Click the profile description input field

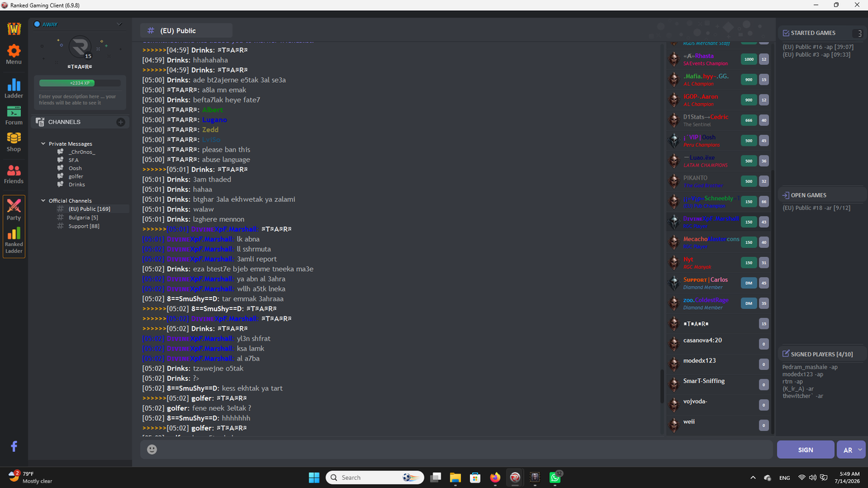click(80, 100)
